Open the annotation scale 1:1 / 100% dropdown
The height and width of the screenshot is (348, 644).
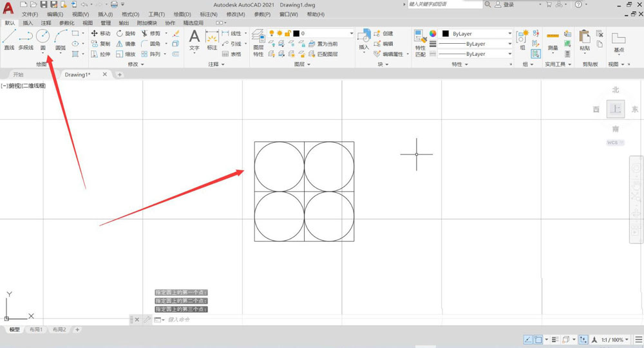pyautogui.click(x=615, y=340)
